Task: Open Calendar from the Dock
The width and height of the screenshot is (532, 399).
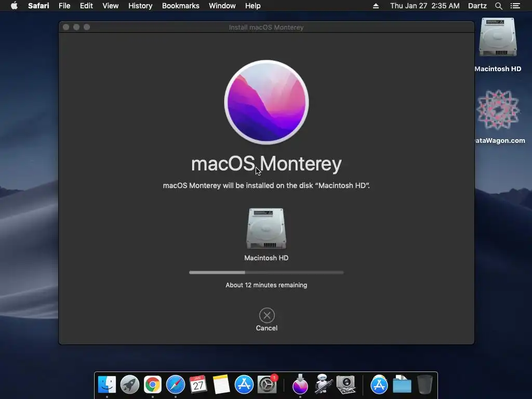Action: click(198, 384)
